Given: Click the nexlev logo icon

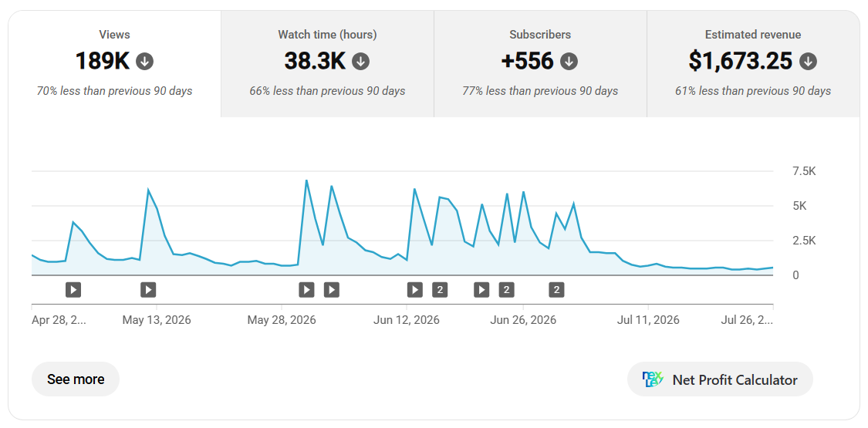Looking at the screenshot, I should pyautogui.click(x=653, y=379).
